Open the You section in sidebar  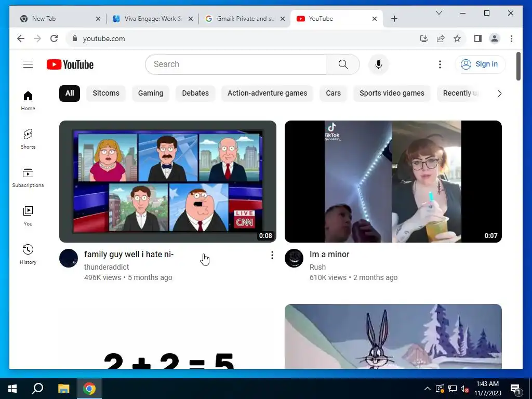[x=28, y=216]
